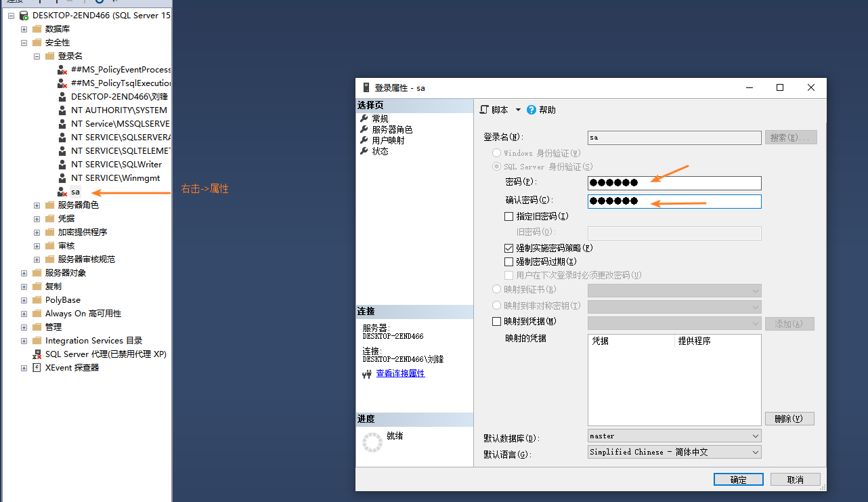868x502 pixels.
Task: Select the 常规 page icon
Action: (364, 117)
